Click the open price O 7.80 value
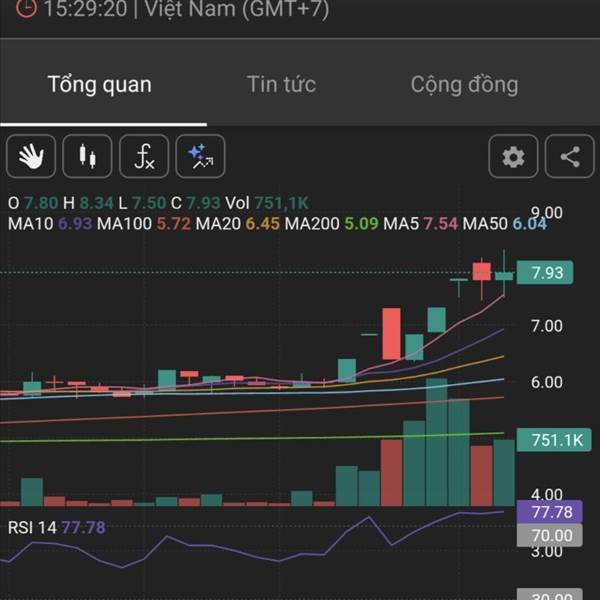The width and height of the screenshot is (600, 600). [x=33, y=203]
